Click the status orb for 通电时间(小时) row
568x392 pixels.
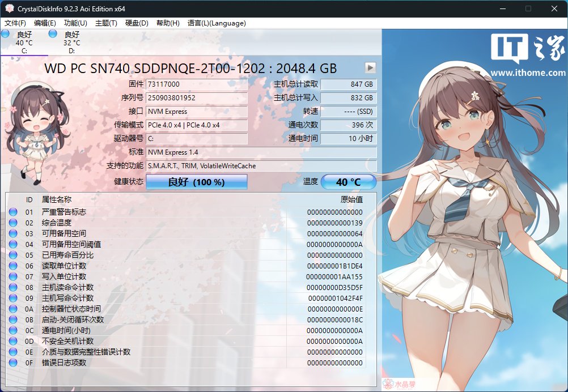tap(13, 330)
